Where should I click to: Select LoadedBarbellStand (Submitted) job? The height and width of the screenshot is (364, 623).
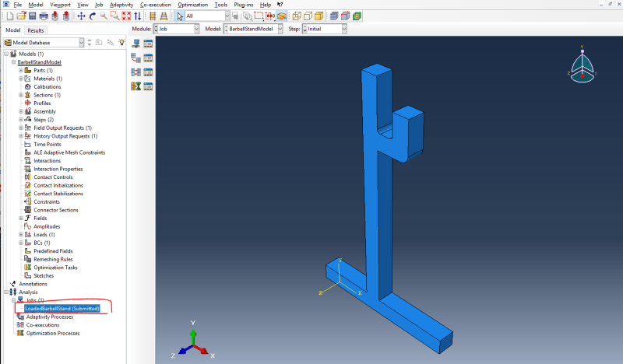pyautogui.click(x=62, y=309)
